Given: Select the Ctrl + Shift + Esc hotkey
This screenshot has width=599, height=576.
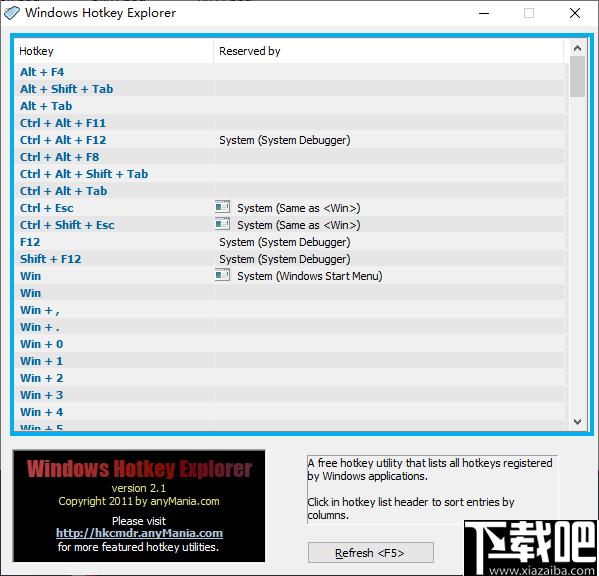Looking at the screenshot, I should [x=67, y=225].
